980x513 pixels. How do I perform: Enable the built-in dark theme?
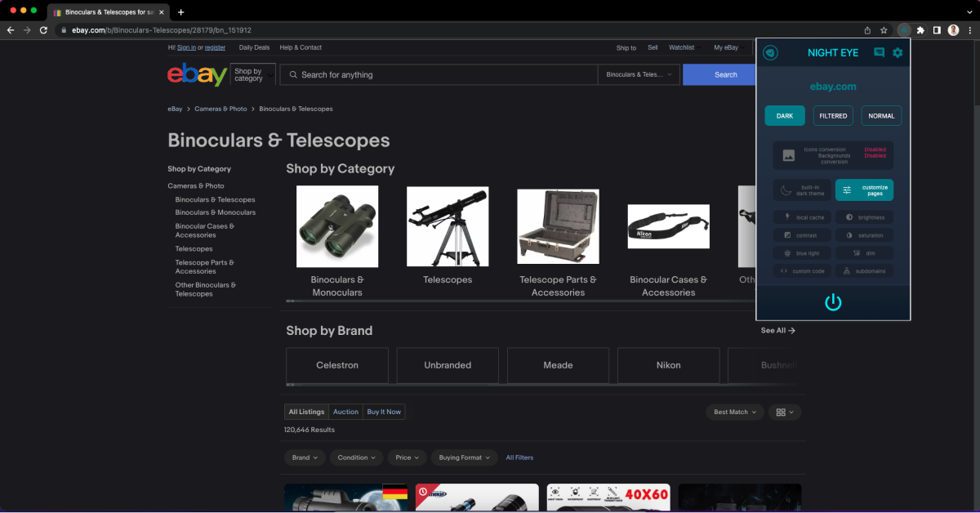[802, 190]
